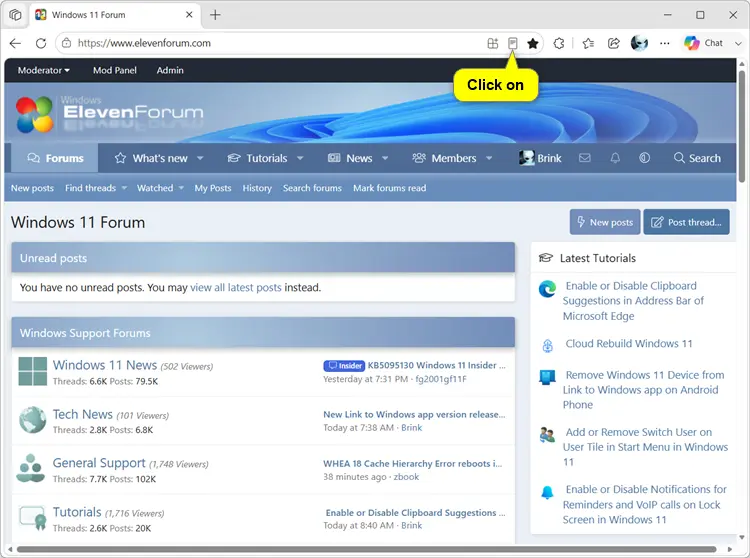Open the News navigation tab
Screen dimensions: 750x558
pos(350,158)
